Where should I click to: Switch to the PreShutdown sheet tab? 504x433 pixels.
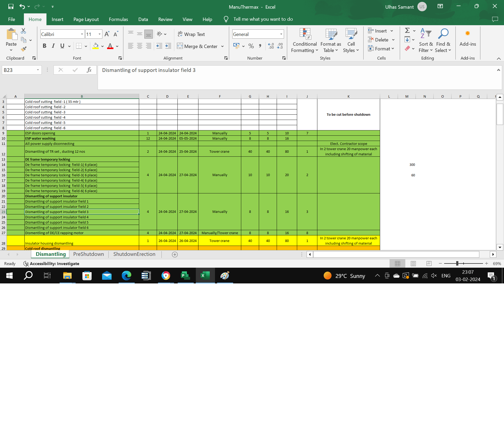click(x=88, y=254)
